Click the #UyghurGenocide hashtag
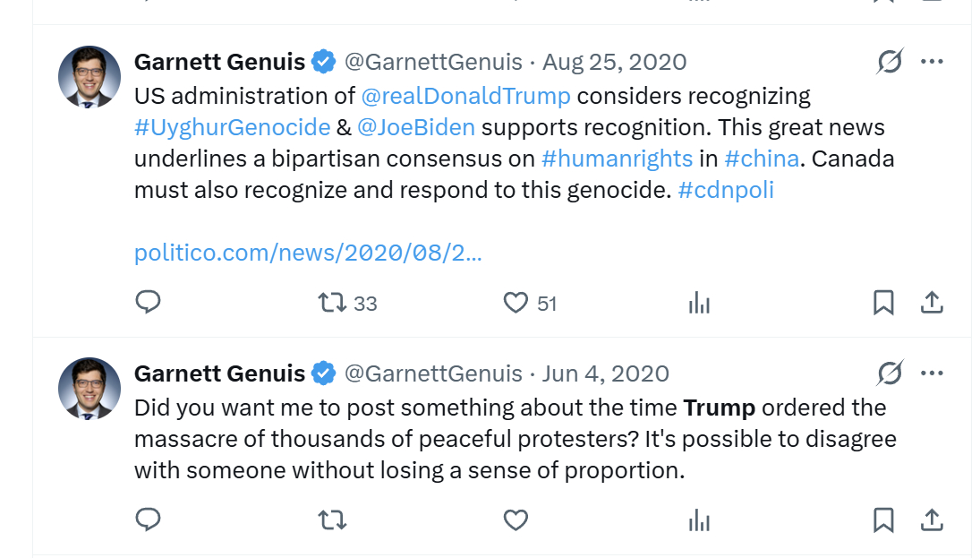Screen dimensions: 980x558 tap(232, 127)
